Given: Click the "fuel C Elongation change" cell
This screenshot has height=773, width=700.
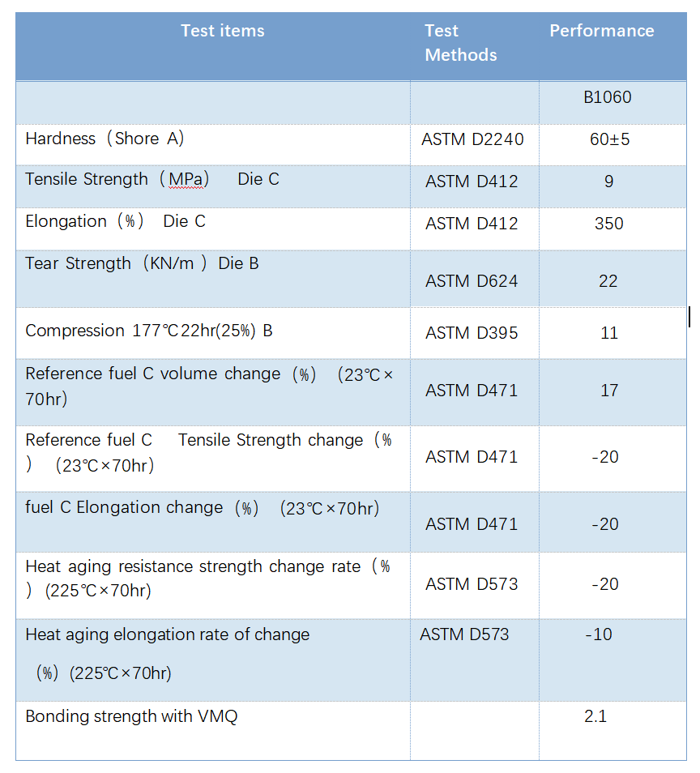Looking at the screenshot, I should click(x=203, y=508).
